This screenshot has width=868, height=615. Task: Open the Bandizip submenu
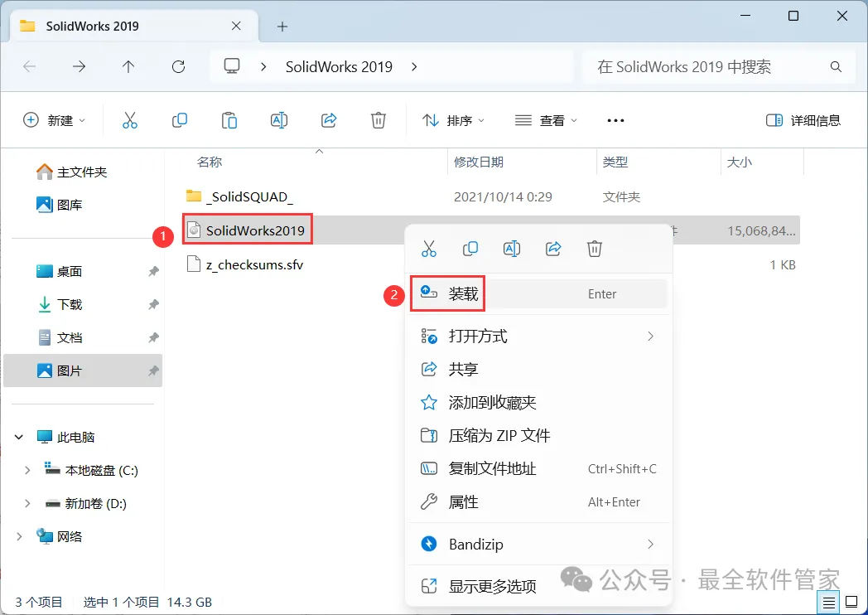(x=538, y=544)
